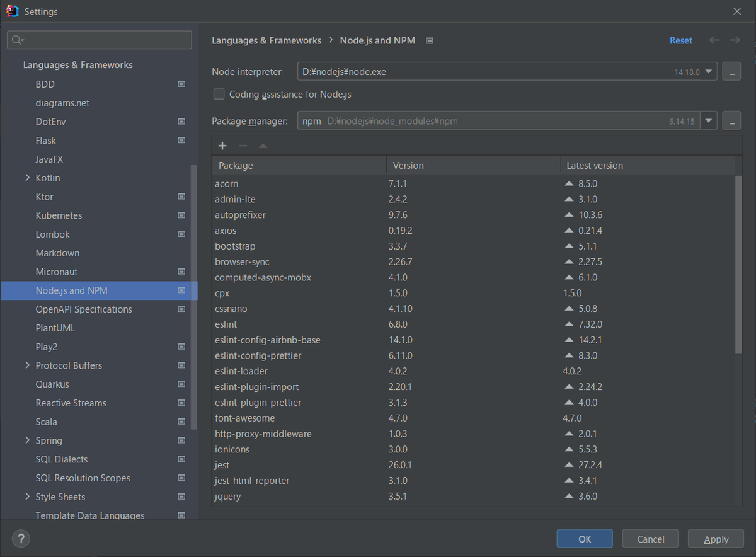Image resolution: width=756 pixels, height=557 pixels.
Task: Click the OK button
Action: (x=585, y=539)
